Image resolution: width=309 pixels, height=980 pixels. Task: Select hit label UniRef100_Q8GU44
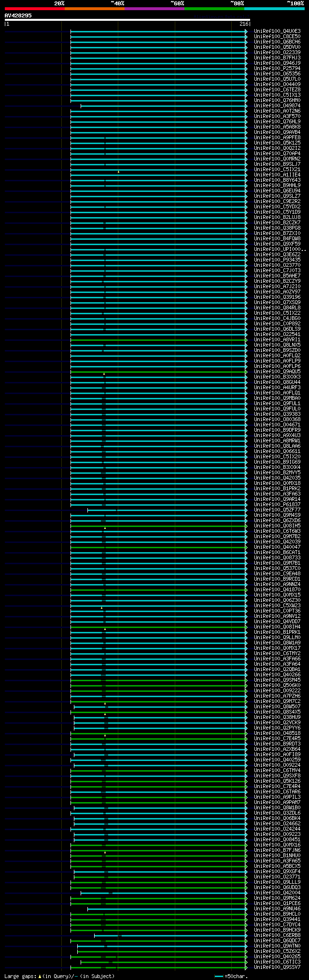277,382
